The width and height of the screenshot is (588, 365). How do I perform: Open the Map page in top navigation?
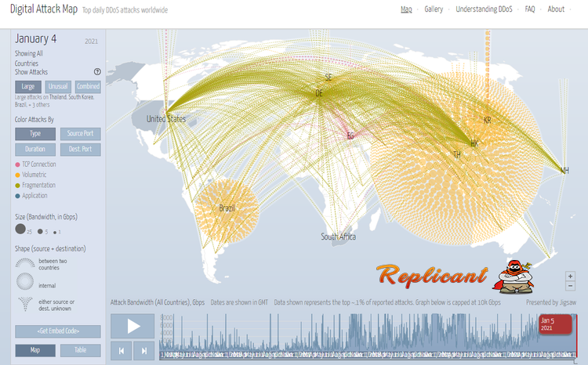coord(406,9)
